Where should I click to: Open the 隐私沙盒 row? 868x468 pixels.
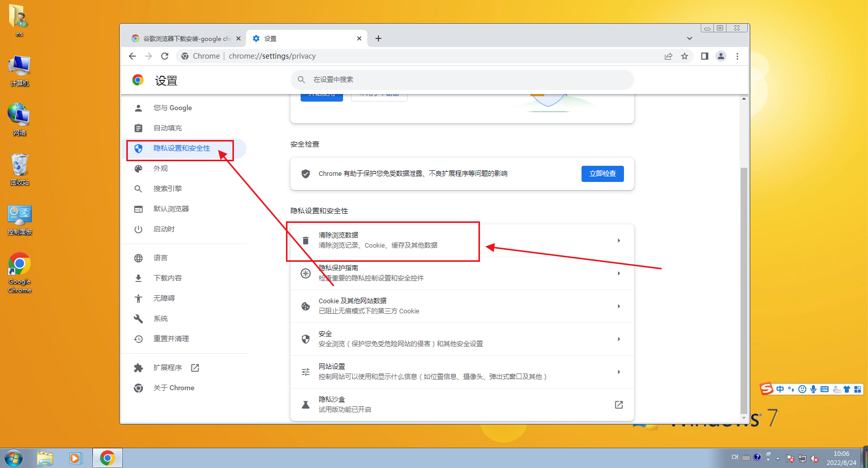462,405
